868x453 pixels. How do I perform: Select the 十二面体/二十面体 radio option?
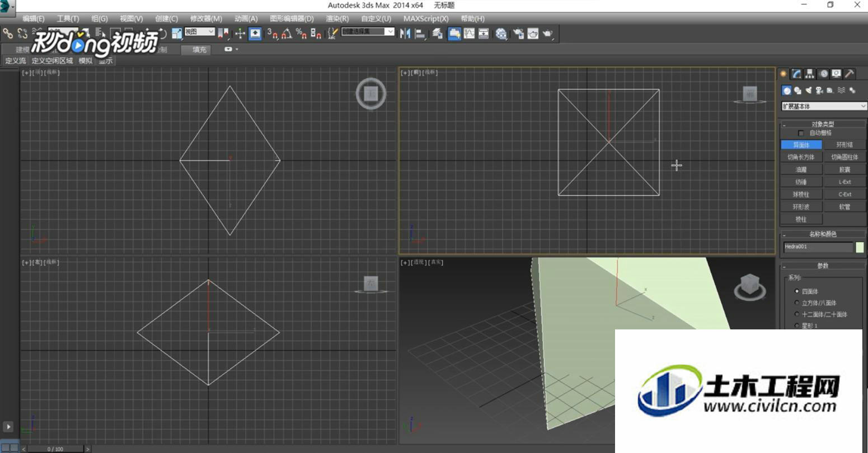click(x=797, y=314)
